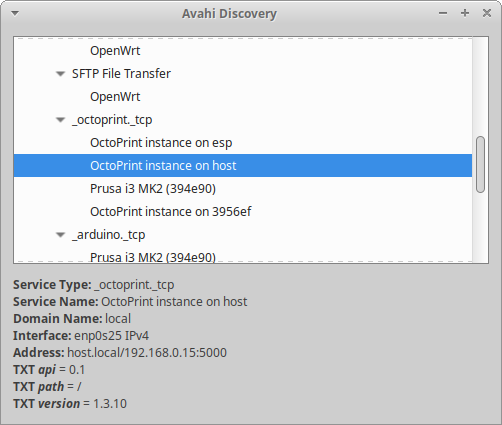Select the _octoprint._tcp service type row

pos(243,120)
